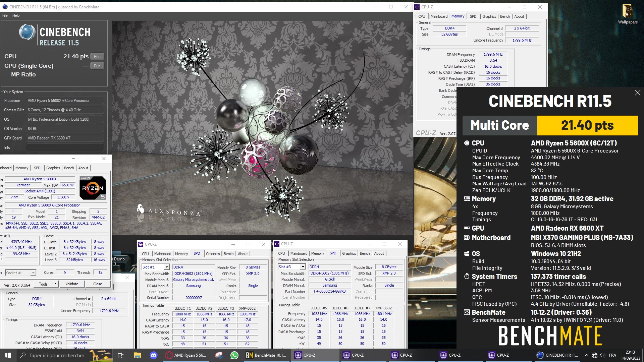Open SPD tab in top-right CPU-Z window
Image resolution: width=644 pixels, height=362 pixels.
473,16
